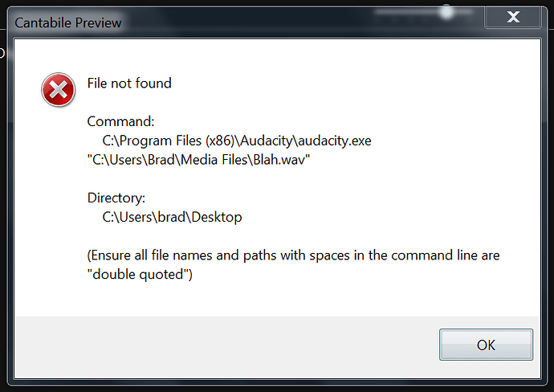The width and height of the screenshot is (554, 392).
Task: Click the 'Directory:' label
Action: click(116, 198)
